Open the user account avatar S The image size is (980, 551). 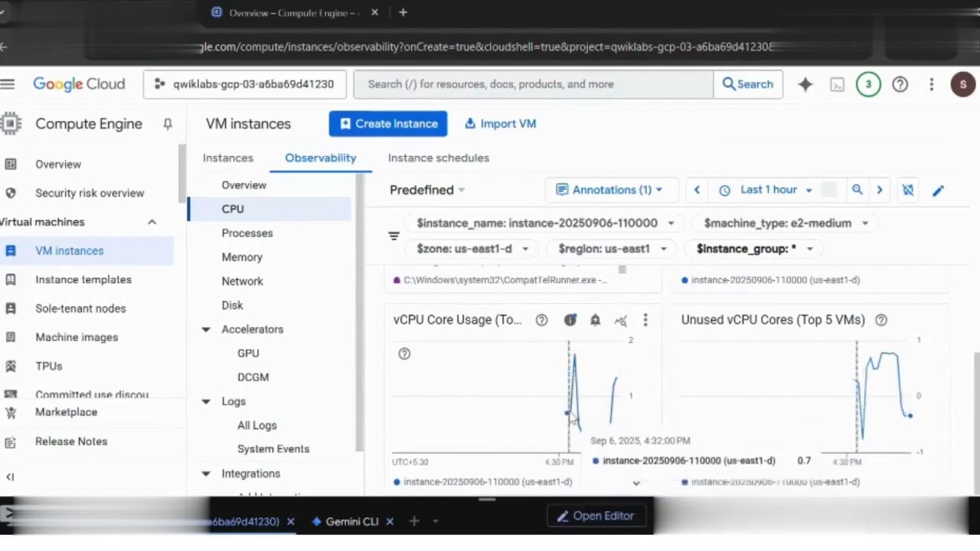pos(963,84)
